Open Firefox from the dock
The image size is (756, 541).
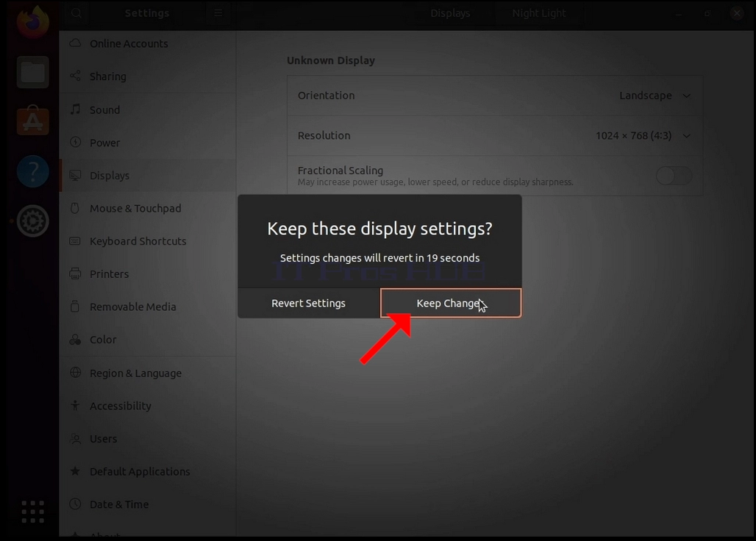[33, 21]
